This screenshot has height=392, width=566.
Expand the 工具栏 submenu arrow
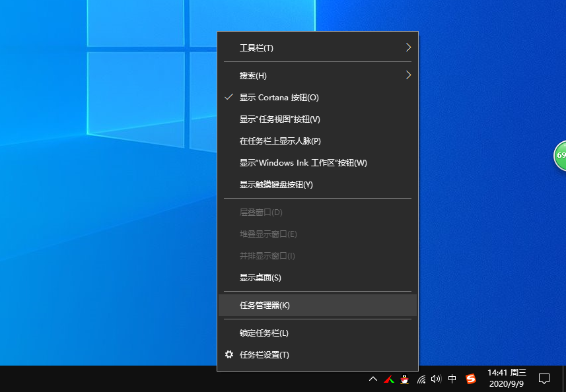pos(408,48)
